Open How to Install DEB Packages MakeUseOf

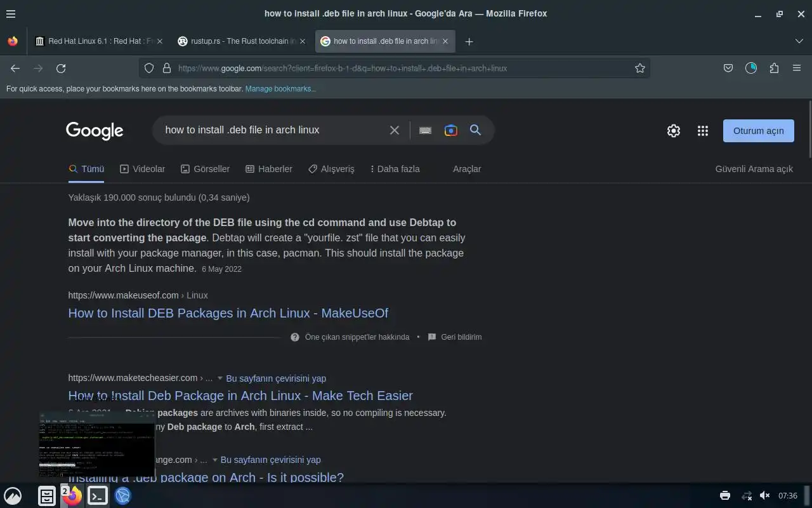tap(228, 313)
